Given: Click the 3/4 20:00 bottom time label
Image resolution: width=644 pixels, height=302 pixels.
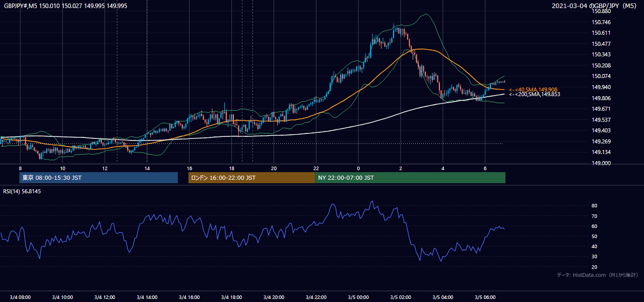Looking at the screenshot, I should tap(274, 297).
